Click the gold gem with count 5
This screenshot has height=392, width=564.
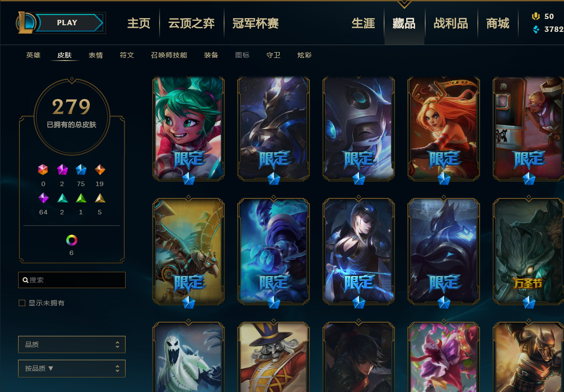(100, 198)
